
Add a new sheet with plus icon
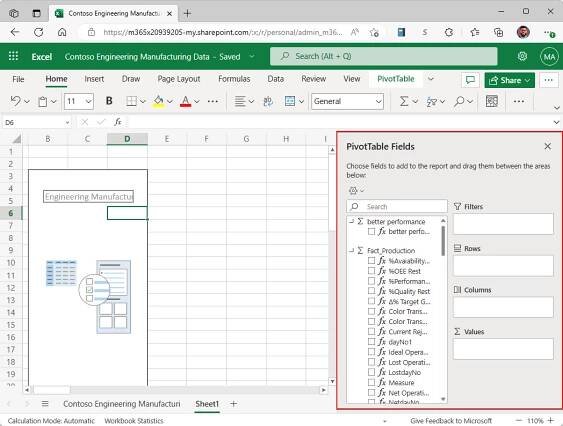click(233, 404)
